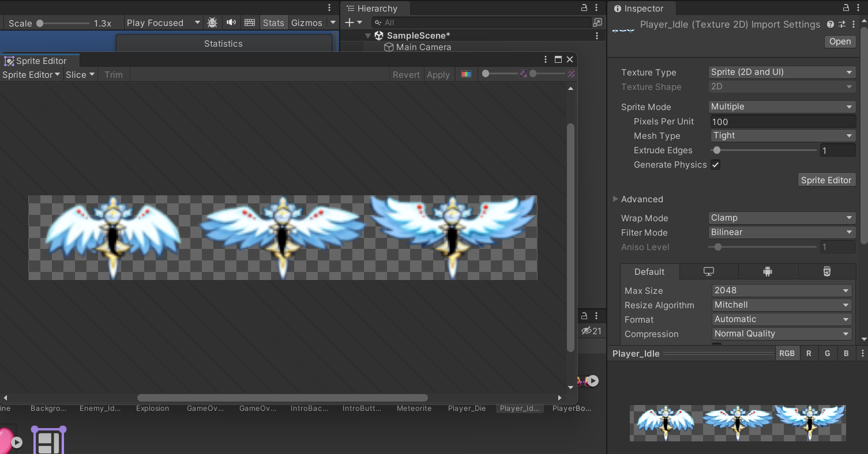Click Apply in Sprite Editor toolbar

pos(438,74)
